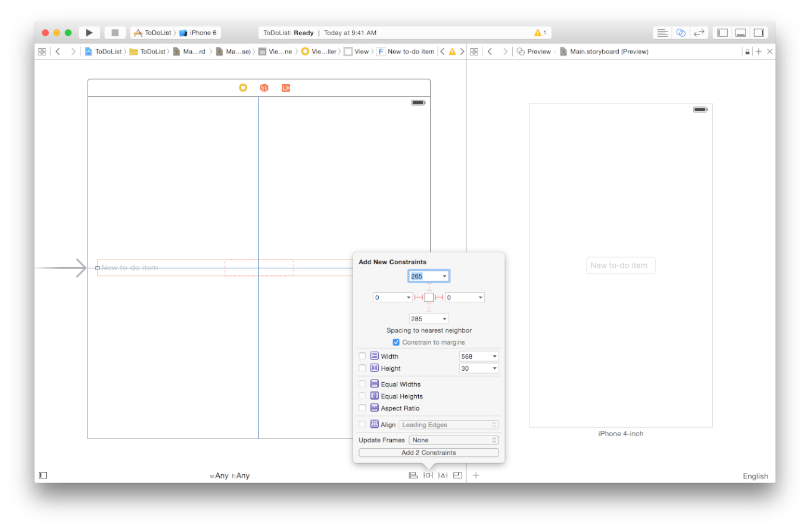Image resolution: width=810 pixels, height=532 pixels.
Task: Click the Stop button in toolbar
Action: [115, 33]
